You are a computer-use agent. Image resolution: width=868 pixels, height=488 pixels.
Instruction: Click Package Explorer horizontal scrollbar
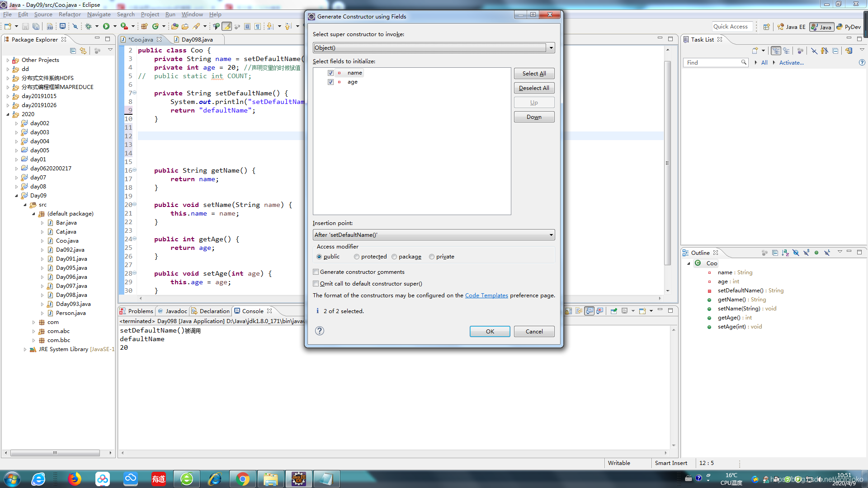pyautogui.click(x=55, y=453)
